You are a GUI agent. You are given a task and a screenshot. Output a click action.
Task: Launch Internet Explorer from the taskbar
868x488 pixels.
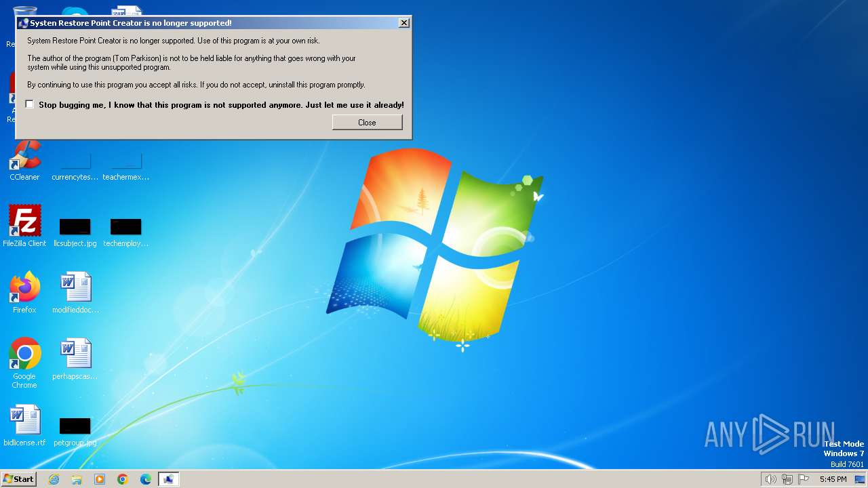click(x=54, y=479)
